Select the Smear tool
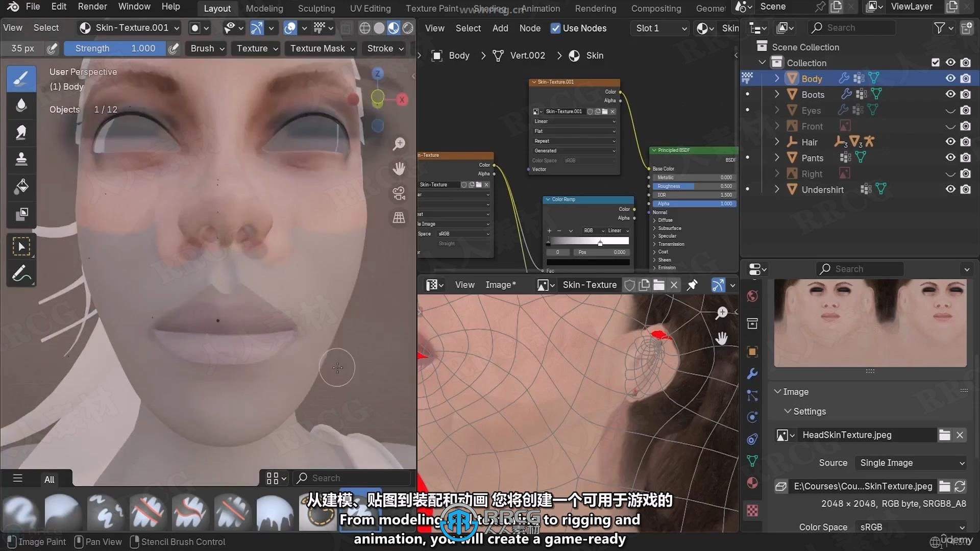This screenshot has height=551, width=980. (21, 132)
